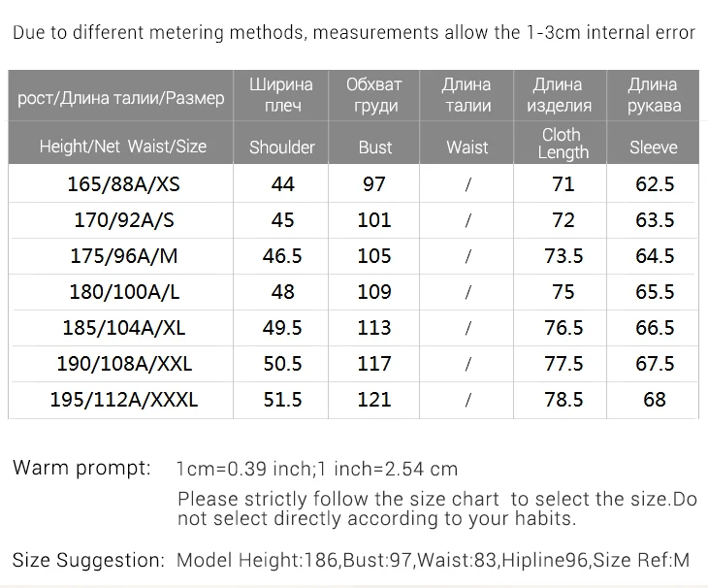The image size is (708, 588).
Task: Select the 170/92A/S size row
Action: (x=354, y=220)
